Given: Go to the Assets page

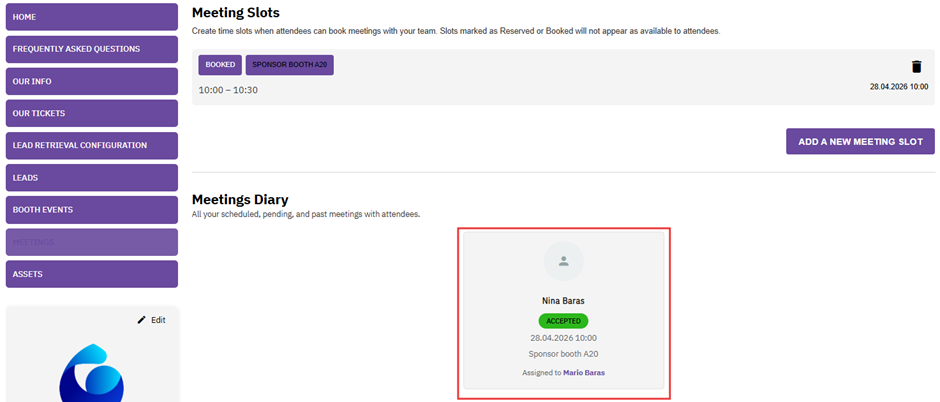Looking at the screenshot, I should [x=91, y=274].
